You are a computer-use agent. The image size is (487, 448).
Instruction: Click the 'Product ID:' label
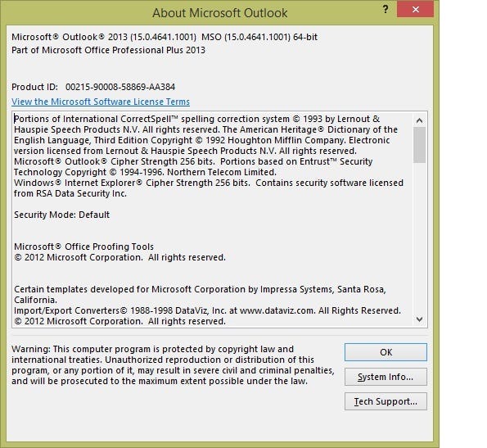34,87
